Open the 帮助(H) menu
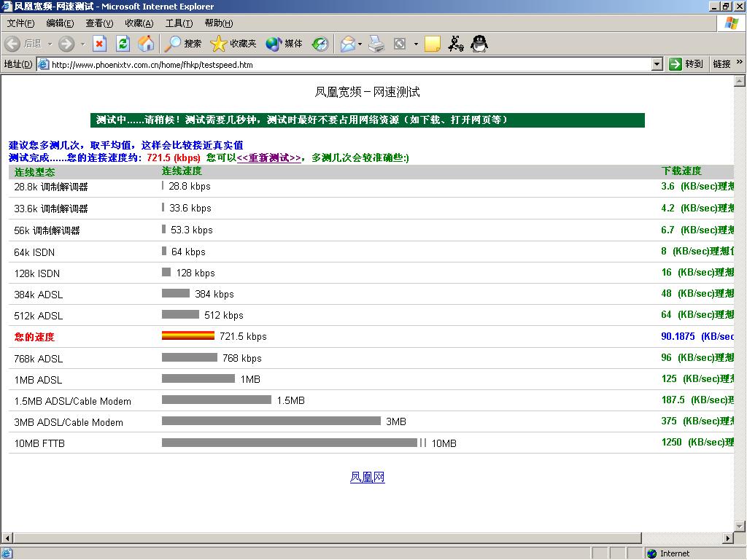Screen dimensions: 747x560 [x=219, y=23]
